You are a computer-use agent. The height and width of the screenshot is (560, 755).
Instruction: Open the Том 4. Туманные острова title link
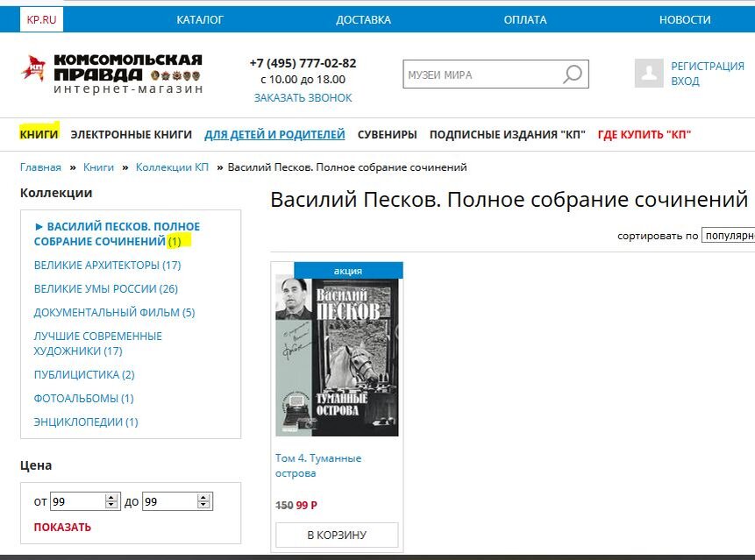(318, 465)
